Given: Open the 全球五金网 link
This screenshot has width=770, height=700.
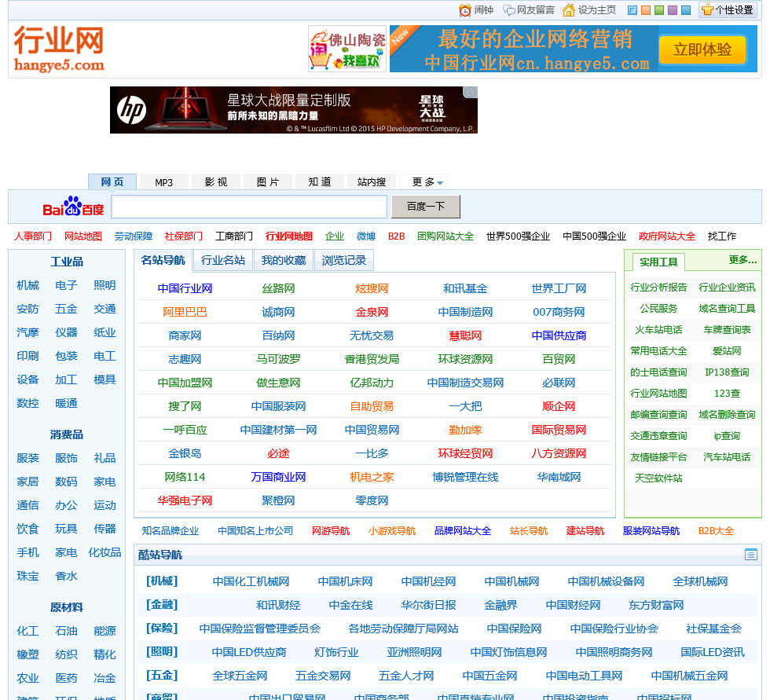Looking at the screenshot, I should 240,676.
